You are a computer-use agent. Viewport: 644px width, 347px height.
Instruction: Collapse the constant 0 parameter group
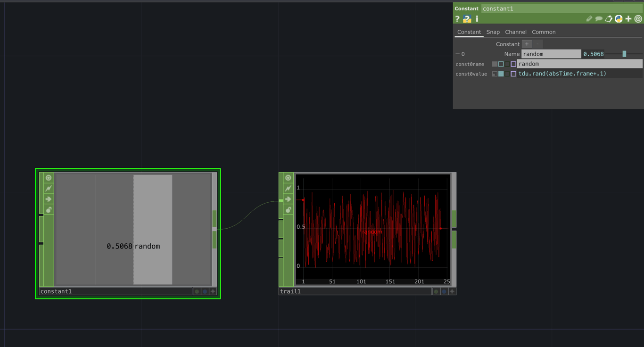[456, 54]
